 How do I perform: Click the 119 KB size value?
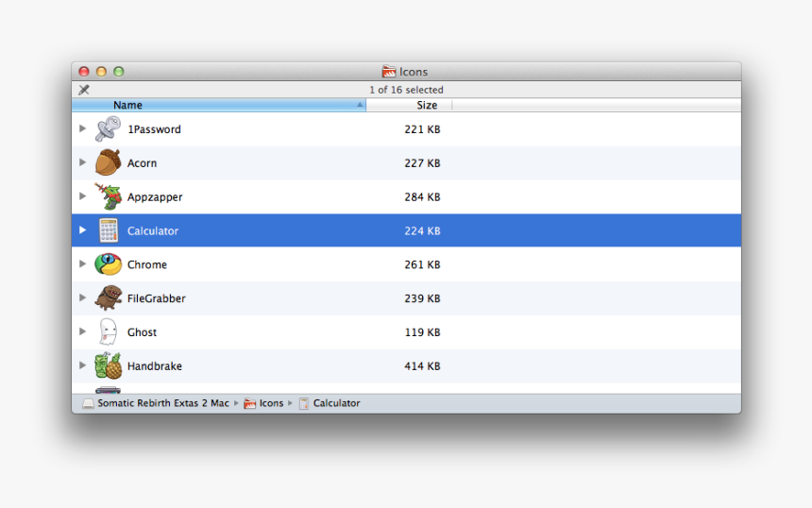[x=422, y=332]
